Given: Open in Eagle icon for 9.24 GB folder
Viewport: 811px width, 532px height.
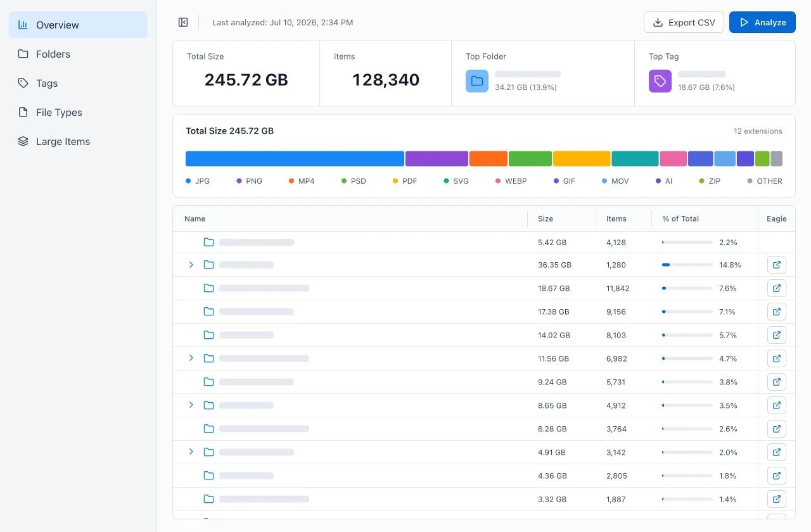Looking at the screenshot, I should (x=777, y=382).
